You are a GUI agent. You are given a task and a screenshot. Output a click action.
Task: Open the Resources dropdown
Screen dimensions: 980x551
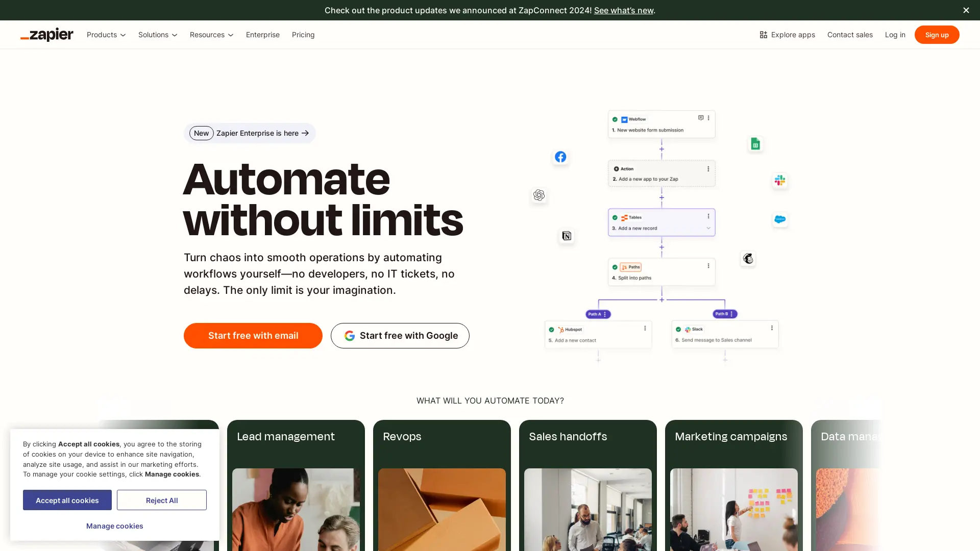click(211, 35)
